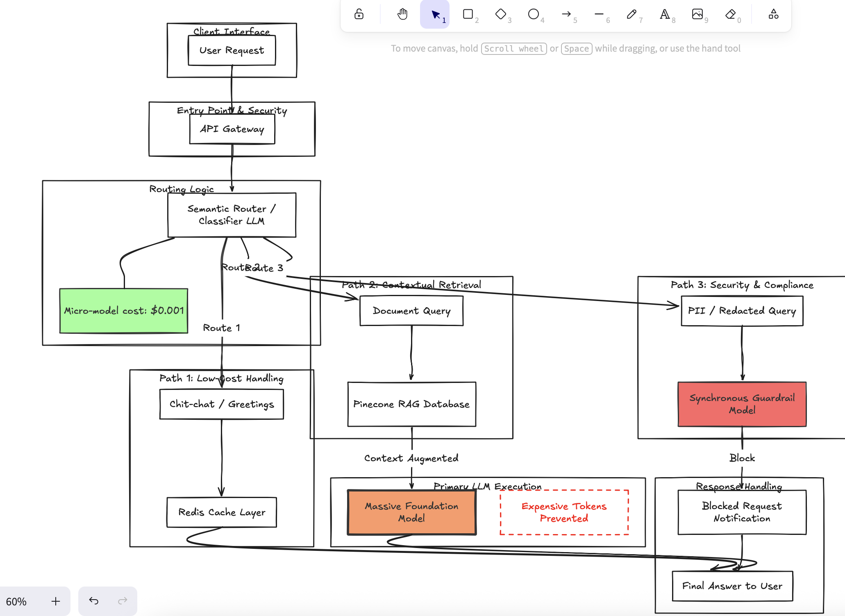Viewport: 845px width, 616px height.
Task: Open the more shapes tools menu
Action: (773, 14)
